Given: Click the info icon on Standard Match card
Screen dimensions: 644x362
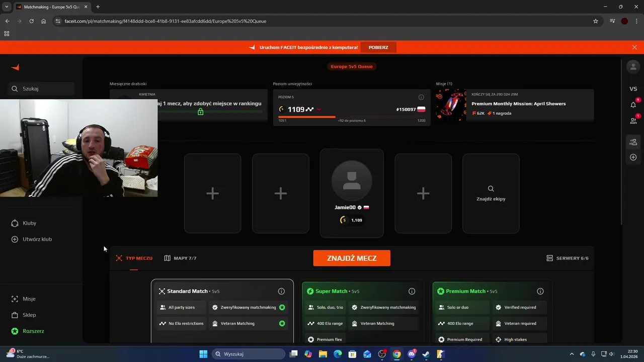Looking at the screenshot, I should [x=281, y=291].
